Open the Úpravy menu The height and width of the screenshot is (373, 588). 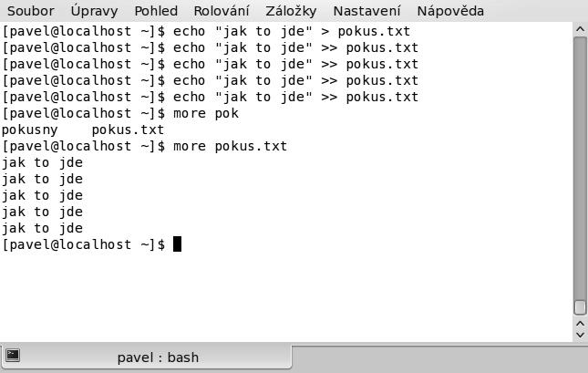[94, 11]
